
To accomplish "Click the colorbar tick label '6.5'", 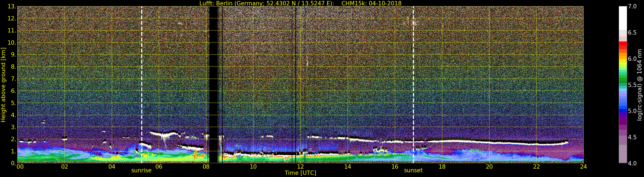I will pyautogui.click(x=632, y=33).
